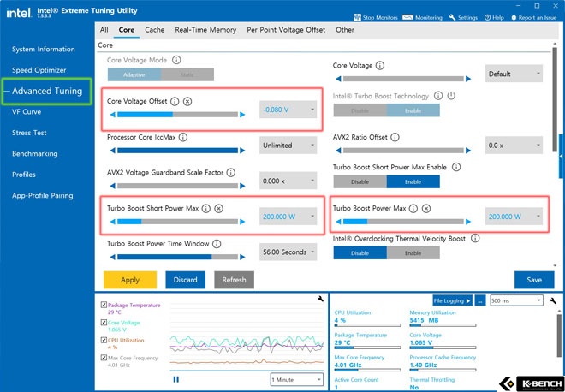Show info for Processor Core IccMax

pyautogui.click(x=183, y=137)
